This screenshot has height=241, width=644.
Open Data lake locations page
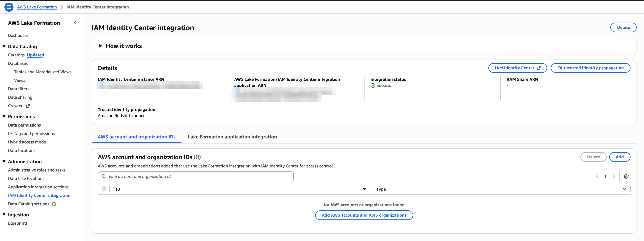click(26, 179)
